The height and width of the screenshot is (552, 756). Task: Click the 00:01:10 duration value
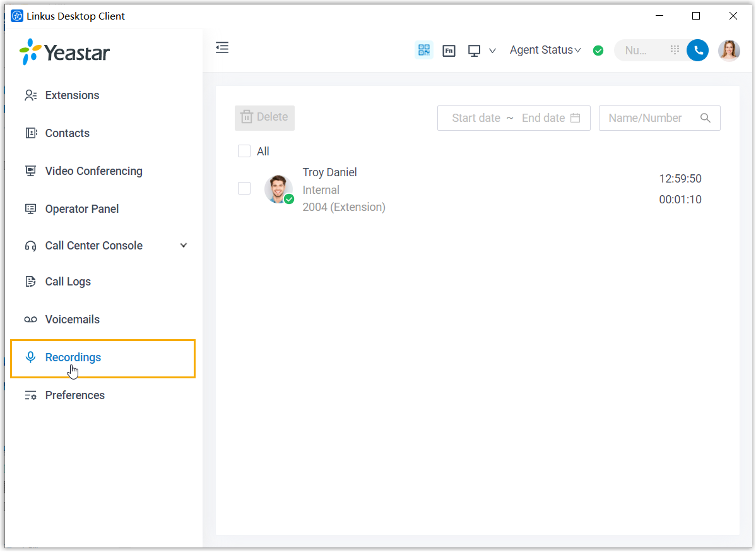pyautogui.click(x=680, y=200)
